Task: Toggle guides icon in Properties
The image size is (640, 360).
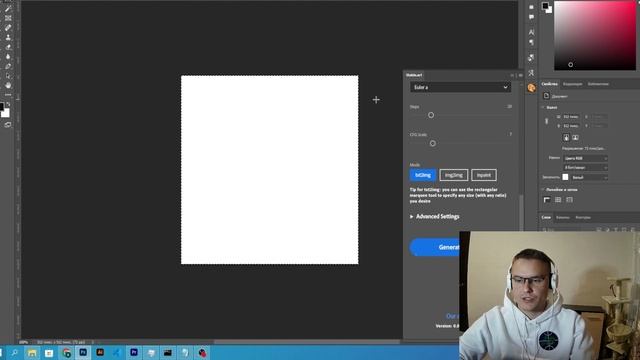Action: pyautogui.click(x=569, y=200)
